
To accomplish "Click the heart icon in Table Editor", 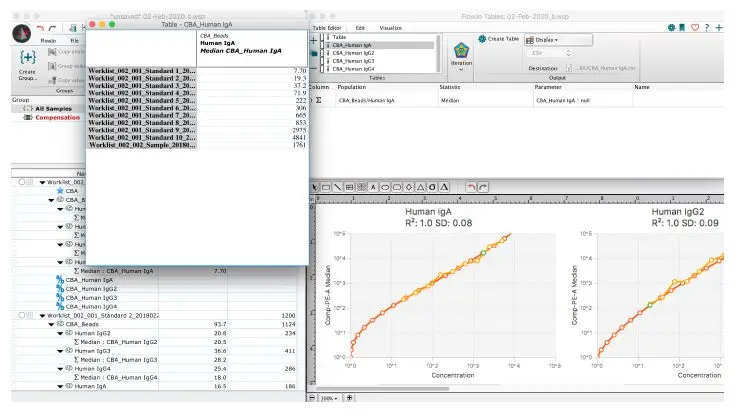I will [695, 27].
